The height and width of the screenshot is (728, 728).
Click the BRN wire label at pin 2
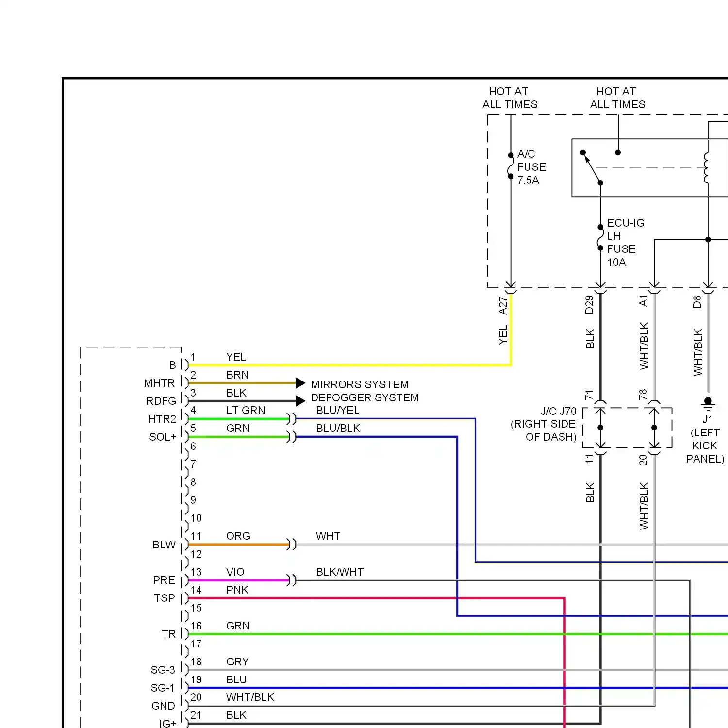237,375
